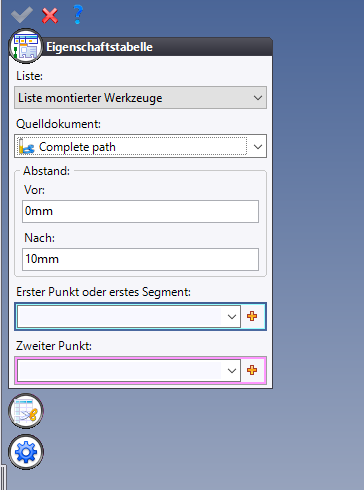Click the Eigenschaftstabelle table icon
This screenshot has height=490, width=364.
(26, 46)
